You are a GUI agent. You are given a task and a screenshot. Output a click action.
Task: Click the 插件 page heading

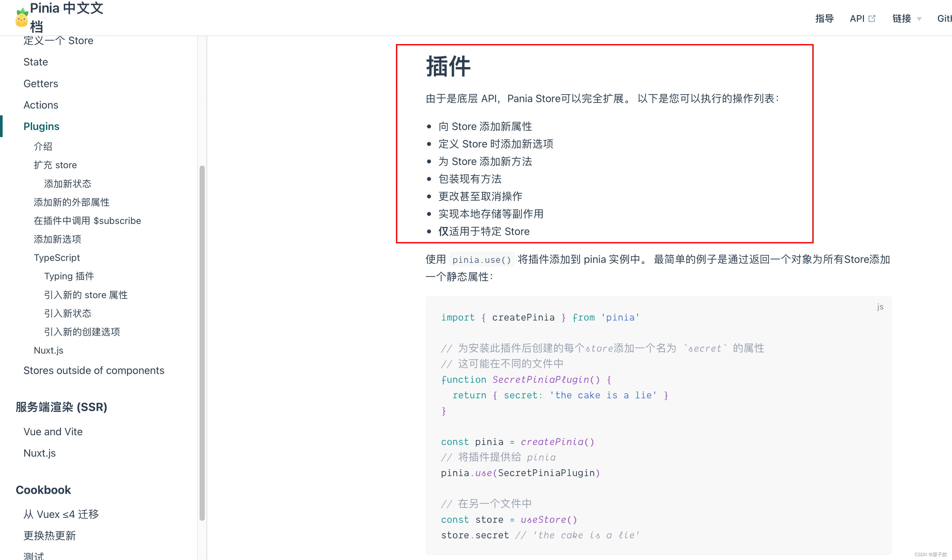click(x=448, y=66)
